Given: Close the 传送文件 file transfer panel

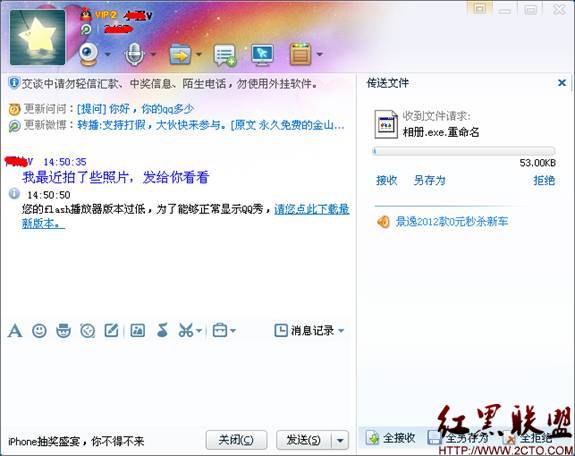Looking at the screenshot, I should click(x=562, y=83).
